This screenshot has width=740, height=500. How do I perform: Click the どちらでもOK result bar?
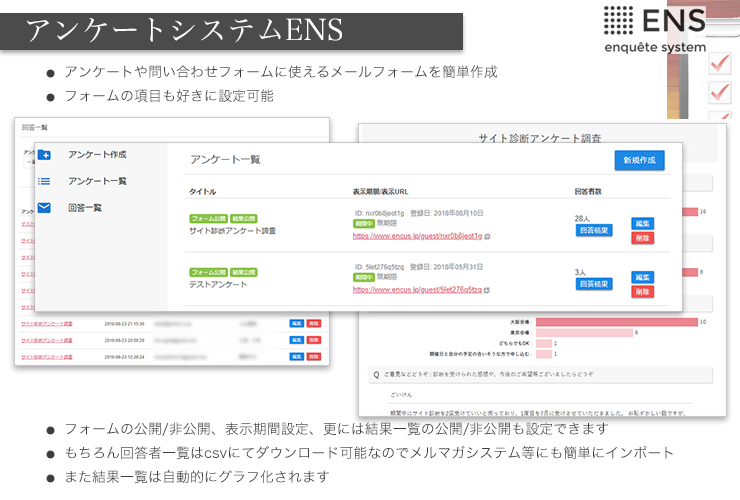coord(544,343)
